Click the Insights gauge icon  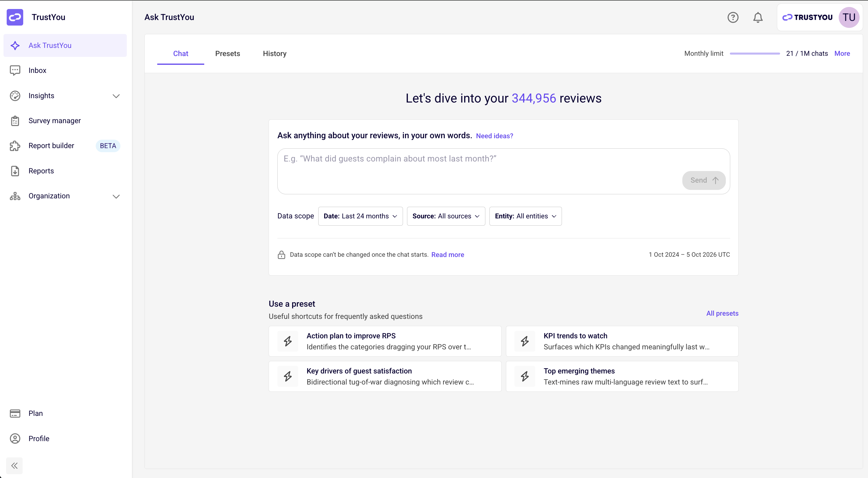(15, 96)
